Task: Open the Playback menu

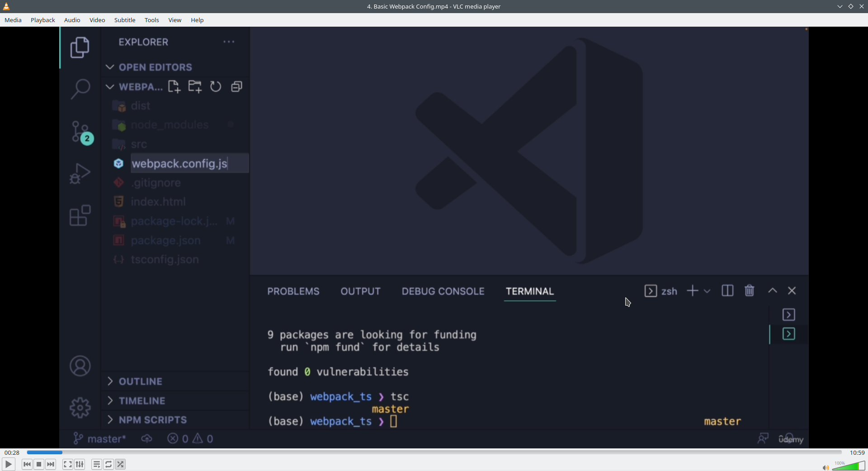Action: (x=43, y=20)
